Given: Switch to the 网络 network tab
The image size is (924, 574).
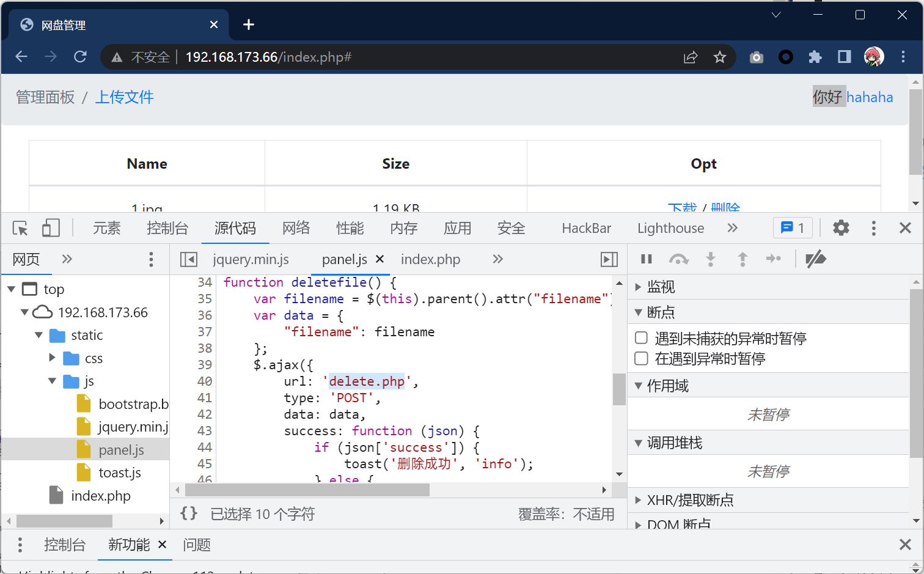Looking at the screenshot, I should pyautogui.click(x=296, y=229).
